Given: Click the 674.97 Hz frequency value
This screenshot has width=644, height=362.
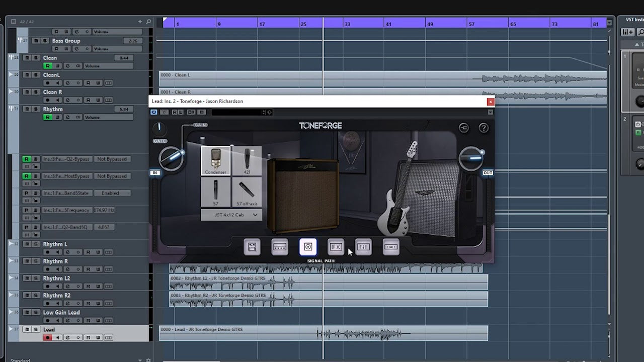Looking at the screenshot, I should [103, 210].
